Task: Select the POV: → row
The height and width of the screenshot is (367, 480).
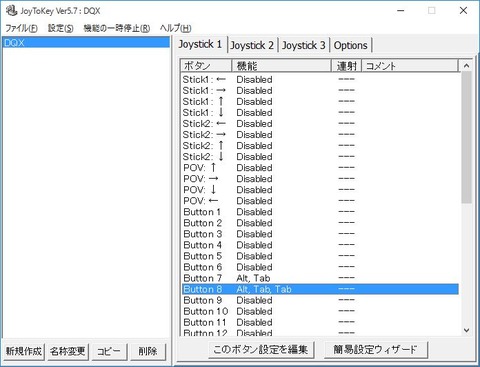Action: [x=320, y=178]
